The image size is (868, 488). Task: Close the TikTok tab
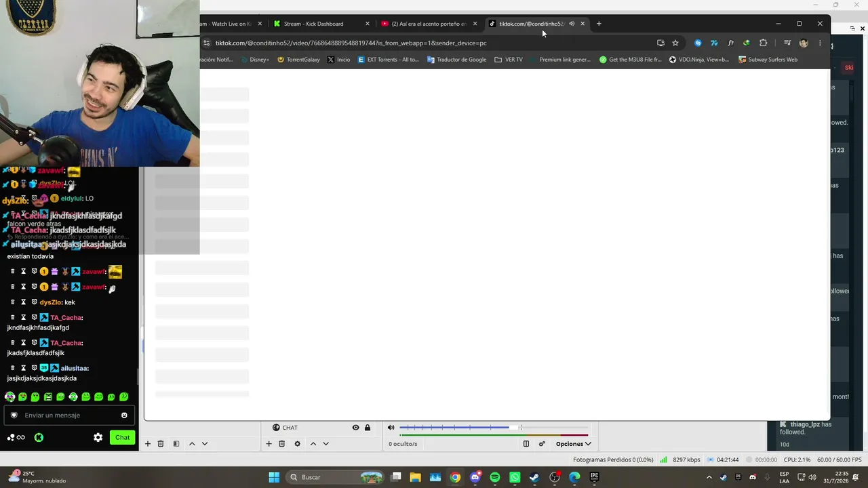[x=583, y=24]
